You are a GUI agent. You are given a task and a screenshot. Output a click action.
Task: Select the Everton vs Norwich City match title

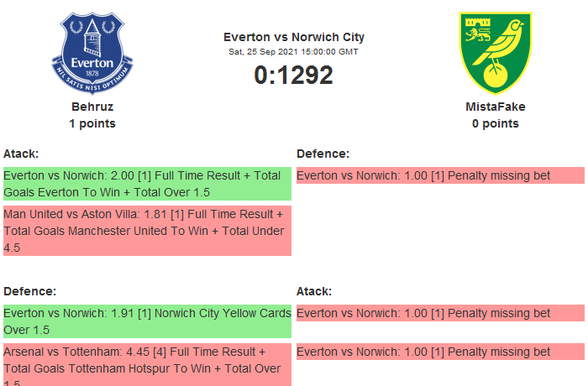pyautogui.click(x=294, y=37)
